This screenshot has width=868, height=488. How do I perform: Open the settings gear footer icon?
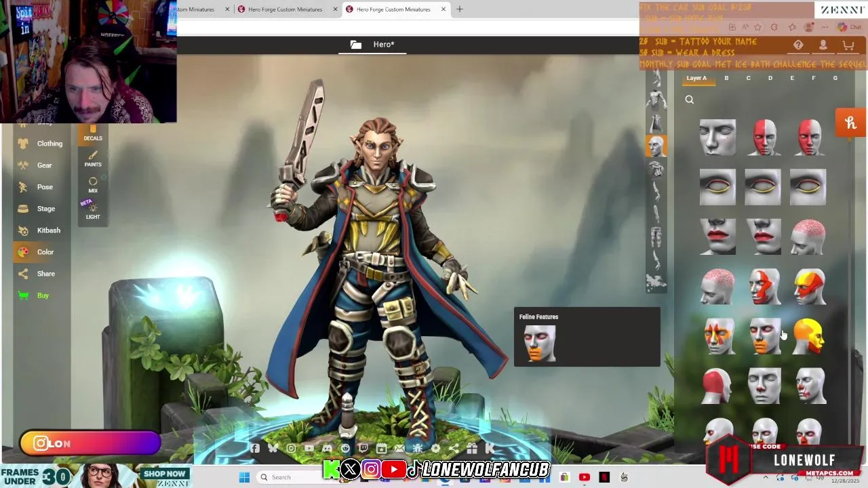[435, 448]
